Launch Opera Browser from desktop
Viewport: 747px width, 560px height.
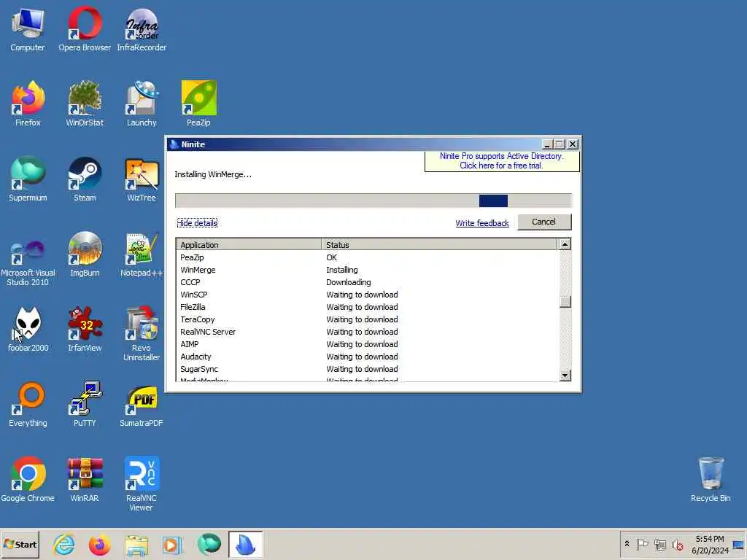click(x=85, y=29)
